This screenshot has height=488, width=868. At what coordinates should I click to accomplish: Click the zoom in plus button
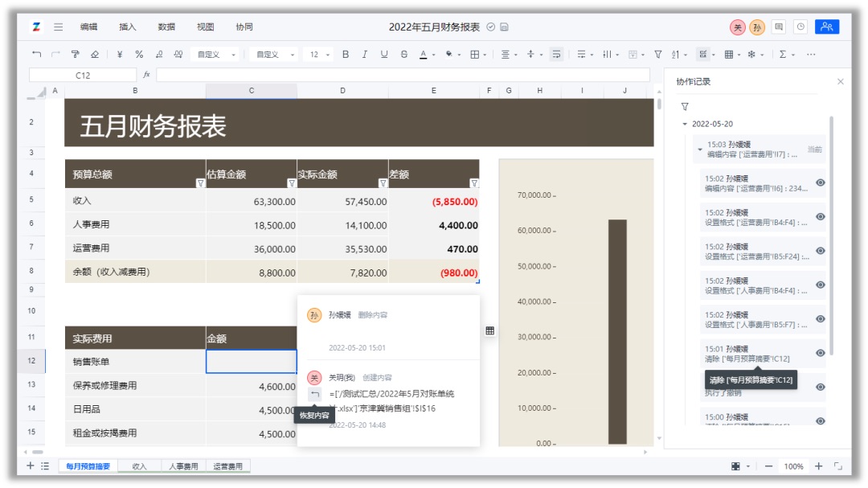(x=819, y=466)
